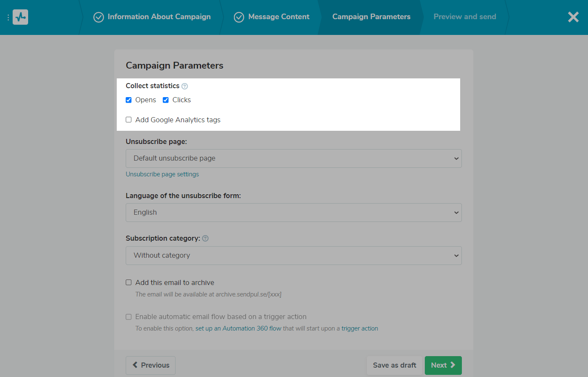This screenshot has height=377, width=588.
Task: Check Add this email to archive
Action: point(129,282)
